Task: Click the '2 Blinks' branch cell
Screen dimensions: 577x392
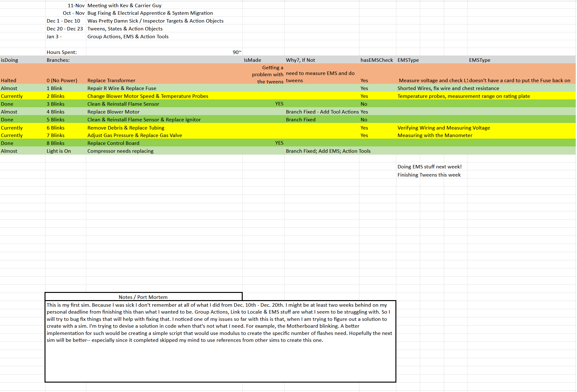Action: pos(66,96)
